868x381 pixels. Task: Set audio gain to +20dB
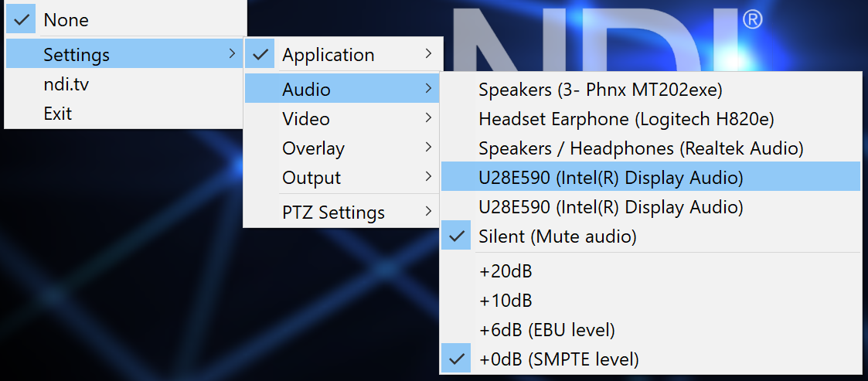[651, 271]
